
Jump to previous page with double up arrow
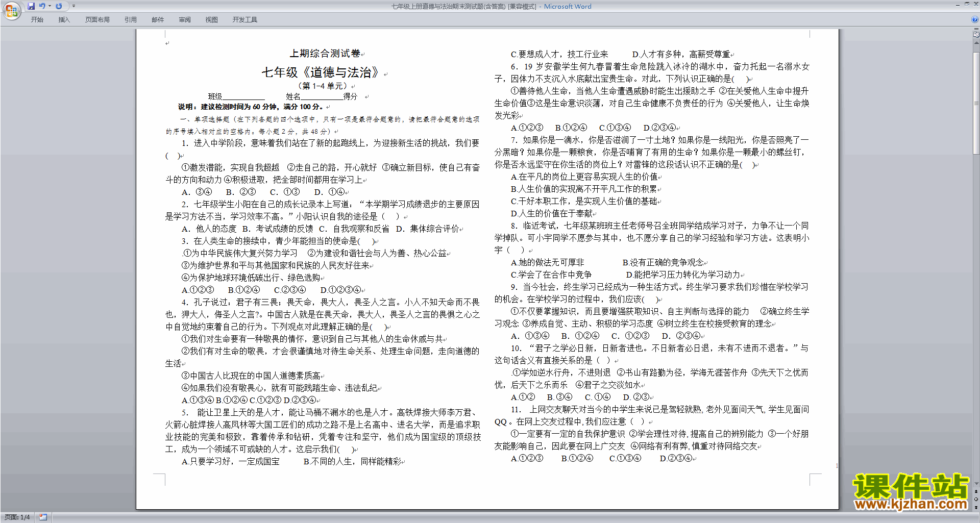[976, 491]
